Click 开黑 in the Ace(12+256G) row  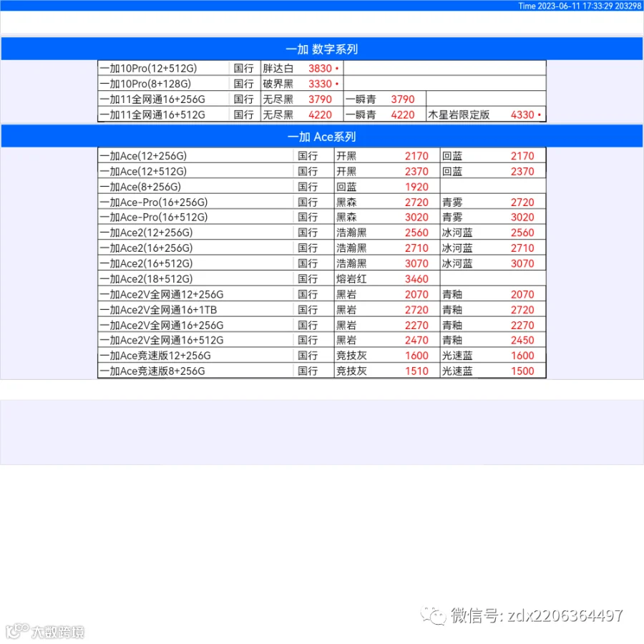tap(346, 156)
